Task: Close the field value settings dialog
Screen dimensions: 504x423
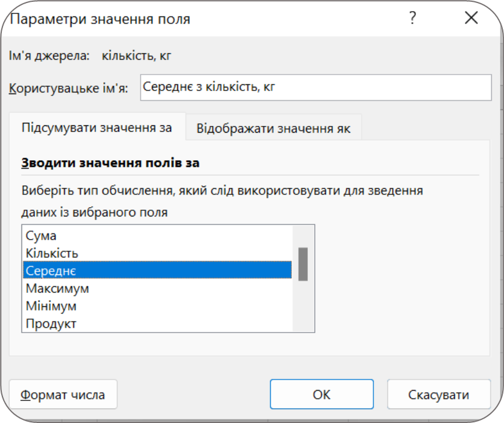Action: click(471, 18)
